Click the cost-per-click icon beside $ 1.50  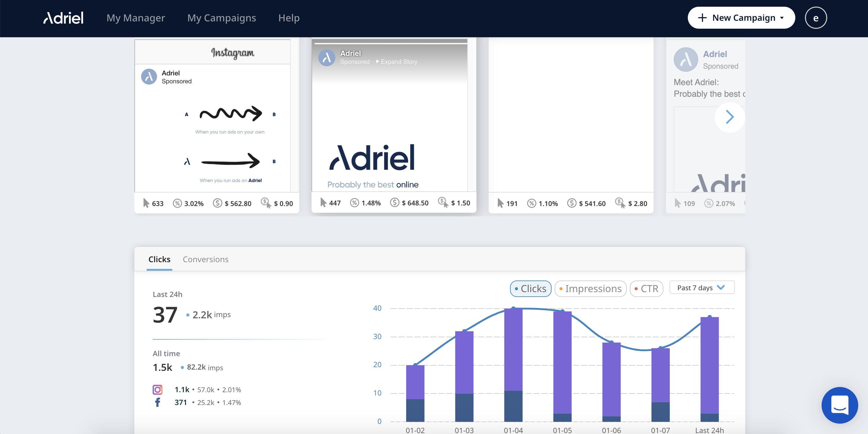pos(443,202)
